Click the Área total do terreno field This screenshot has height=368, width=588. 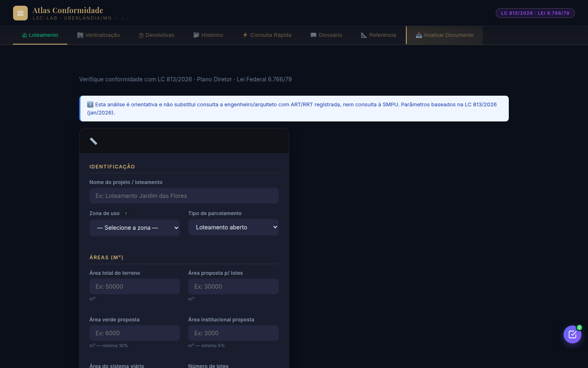[135, 287]
